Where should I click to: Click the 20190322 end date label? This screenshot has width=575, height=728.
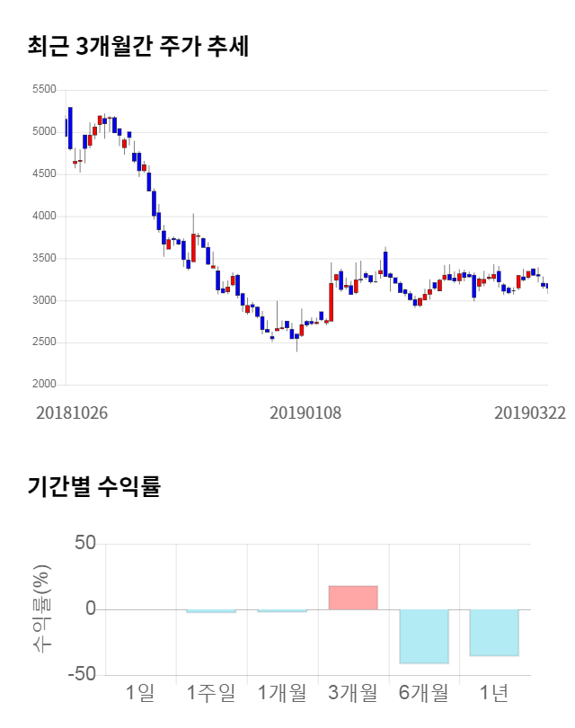[531, 413]
